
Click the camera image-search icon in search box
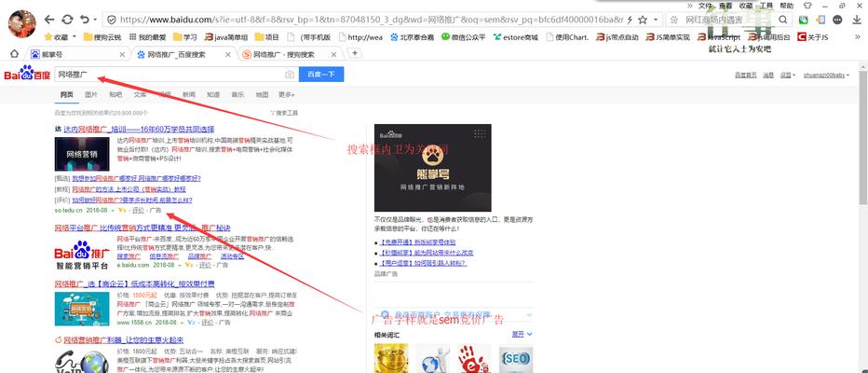(290, 75)
